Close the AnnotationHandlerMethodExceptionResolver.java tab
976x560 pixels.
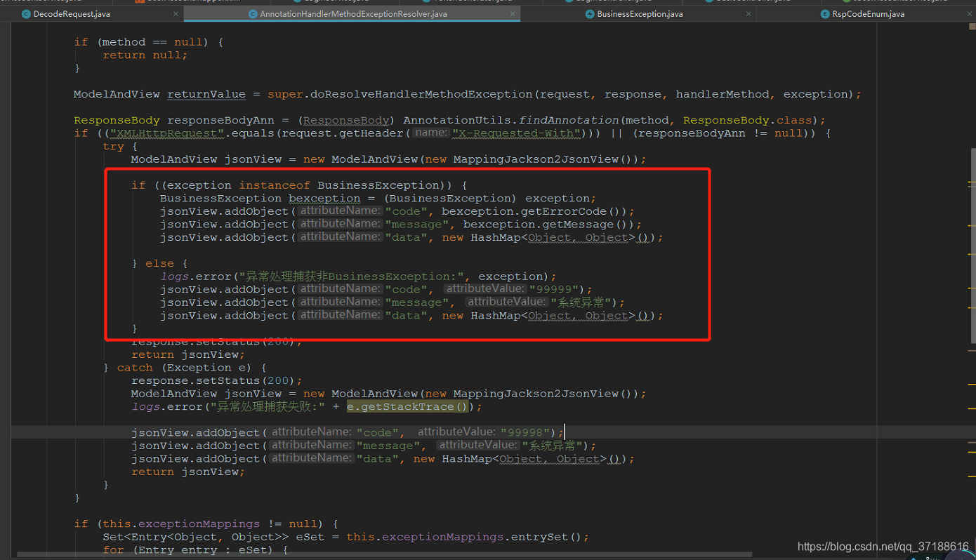(513, 13)
